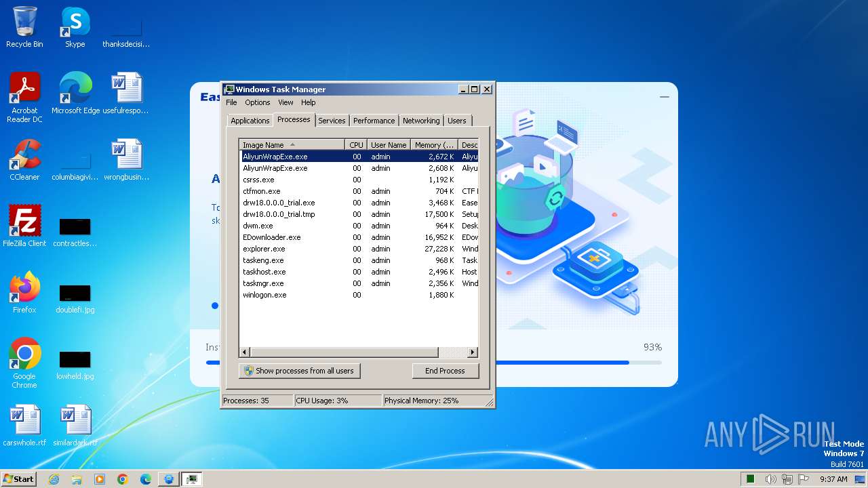The width and height of the screenshot is (868, 488).
Task: Select the winlogon.exe process row
Action: 359,295
